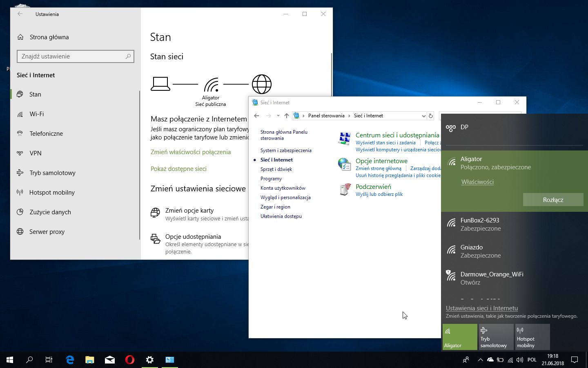This screenshot has width=588, height=368.
Task: Go up one level in Control Panel
Action: tap(286, 116)
